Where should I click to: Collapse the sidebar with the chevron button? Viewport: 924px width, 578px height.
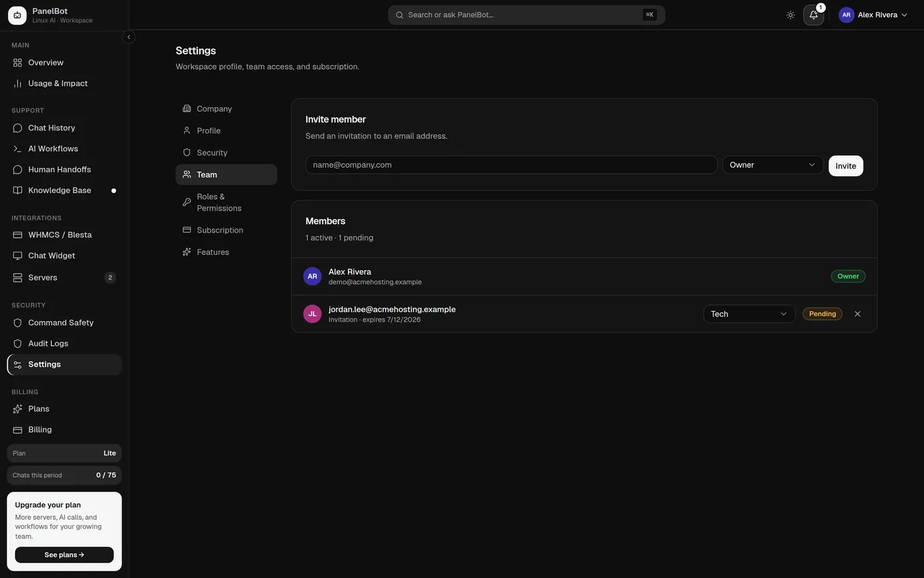tap(129, 37)
